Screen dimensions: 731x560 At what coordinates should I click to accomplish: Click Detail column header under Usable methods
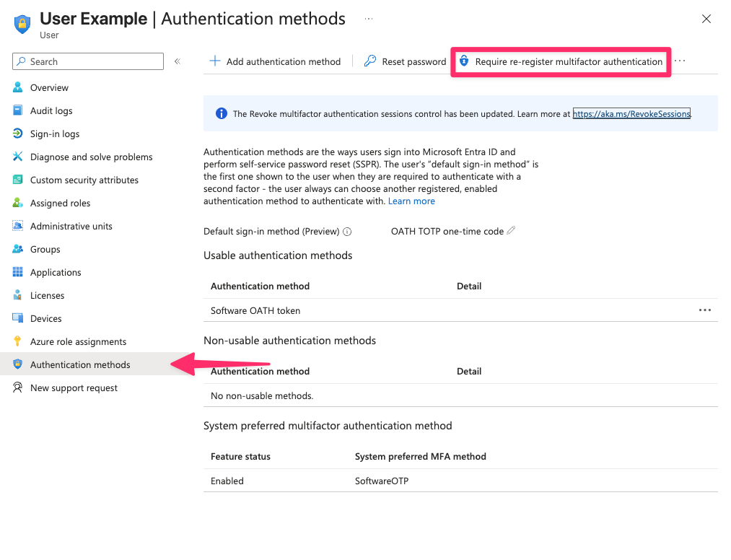tap(469, 286)
